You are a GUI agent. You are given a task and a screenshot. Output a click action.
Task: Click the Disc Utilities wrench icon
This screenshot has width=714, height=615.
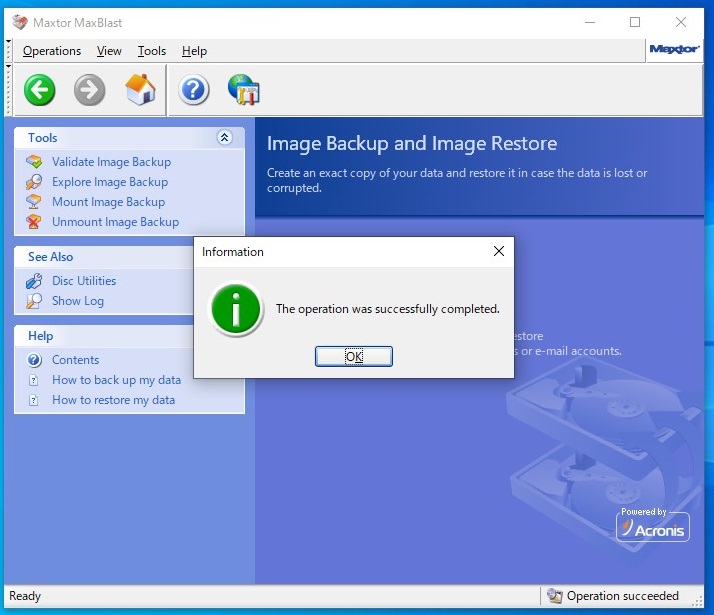click(34, 281)
